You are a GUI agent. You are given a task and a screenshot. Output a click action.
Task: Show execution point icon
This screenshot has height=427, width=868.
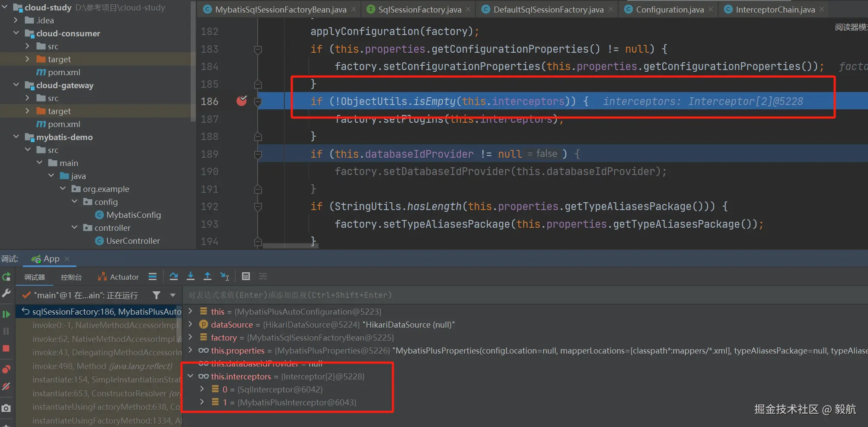[x=153, y=277]
